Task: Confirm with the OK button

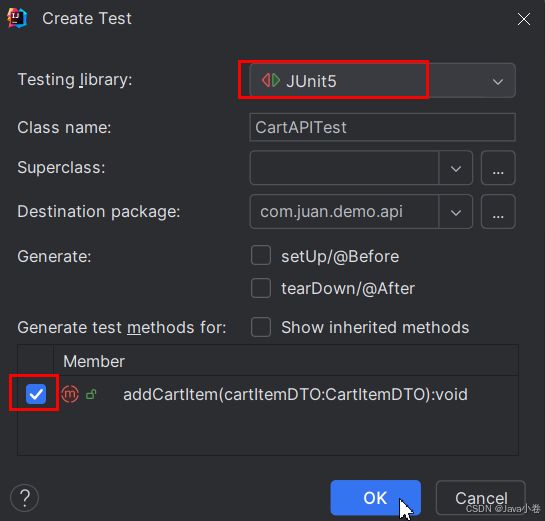Action: click(x=375, y=498)
